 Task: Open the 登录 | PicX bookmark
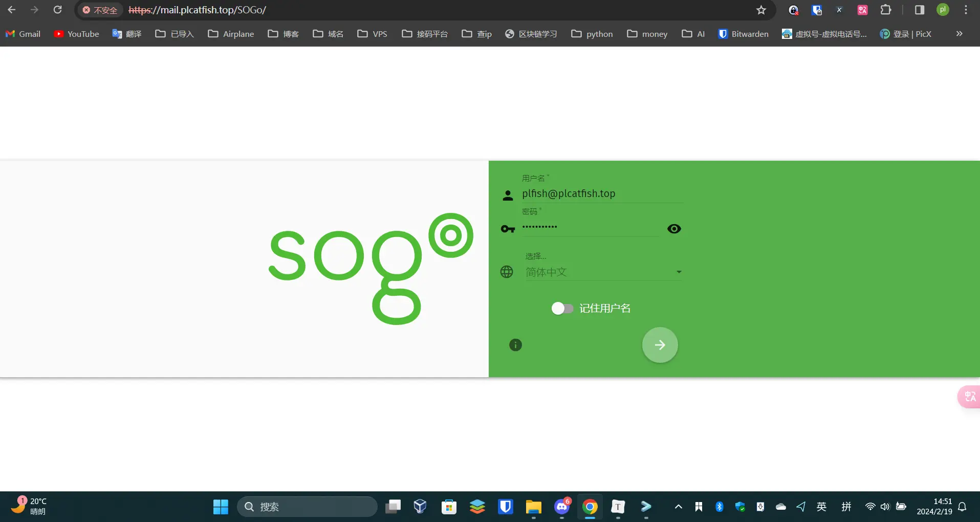coord(905,34)
